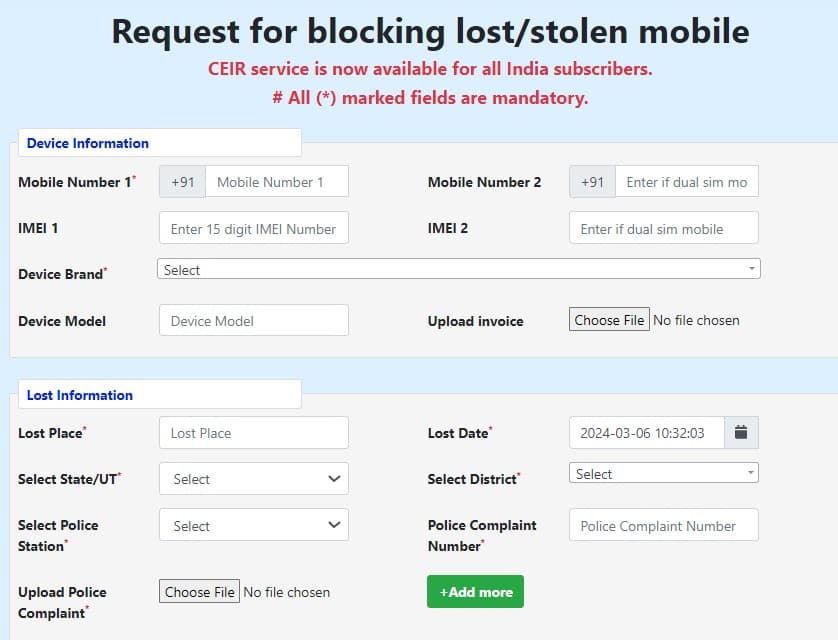Click the +91 prefix beside Mobile Number 2
Image resolution: width=838 pixels, height=640 pixels.
(592, 182)
